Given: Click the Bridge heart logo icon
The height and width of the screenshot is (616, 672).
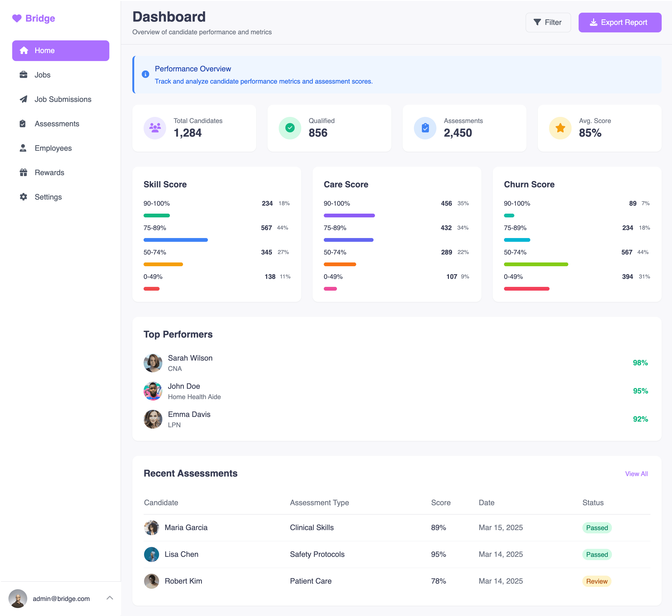Looking at the screenshot, I should coord(17,18).
